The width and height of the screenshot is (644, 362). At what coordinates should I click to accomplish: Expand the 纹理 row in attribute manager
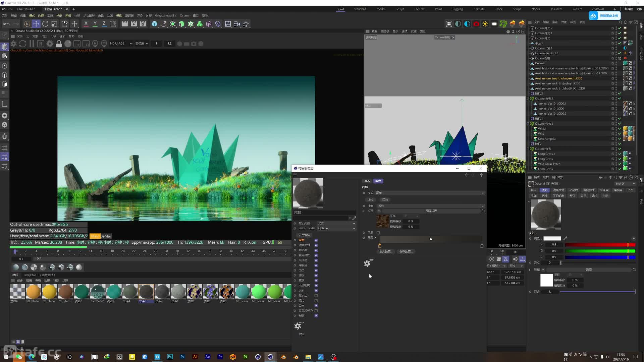[x=530, y=270]
